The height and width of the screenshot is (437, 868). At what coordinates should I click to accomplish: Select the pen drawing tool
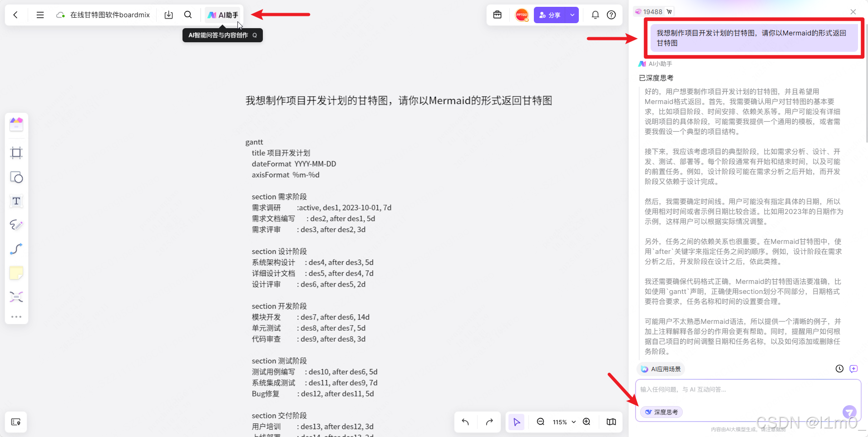(x=16, y=225)
